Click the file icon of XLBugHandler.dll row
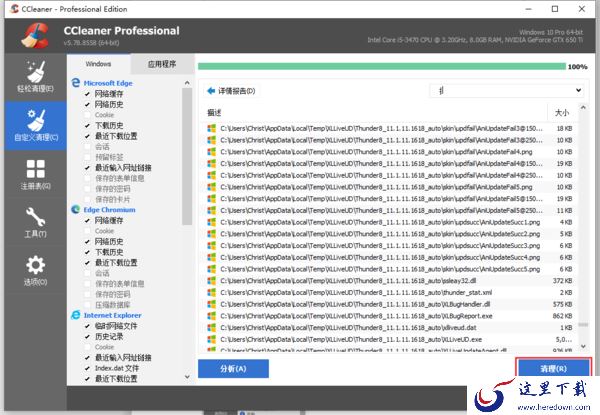 point(212,304)
